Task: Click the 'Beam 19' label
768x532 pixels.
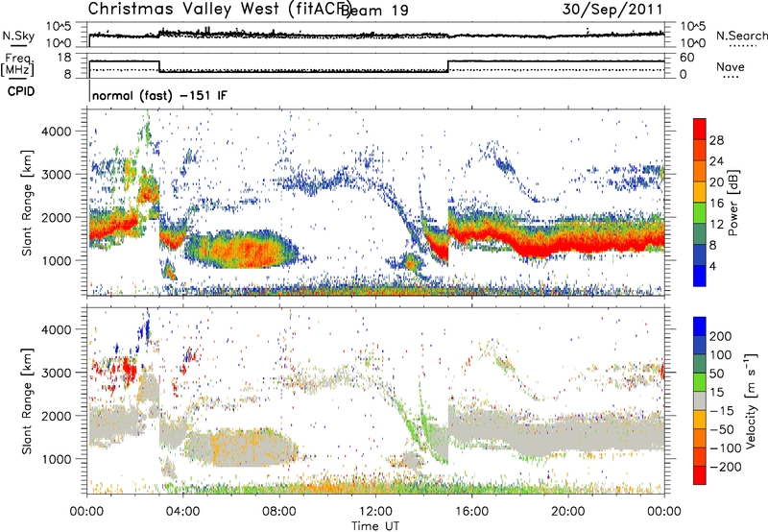Action: pyautogui.click(x=374, y=11)
